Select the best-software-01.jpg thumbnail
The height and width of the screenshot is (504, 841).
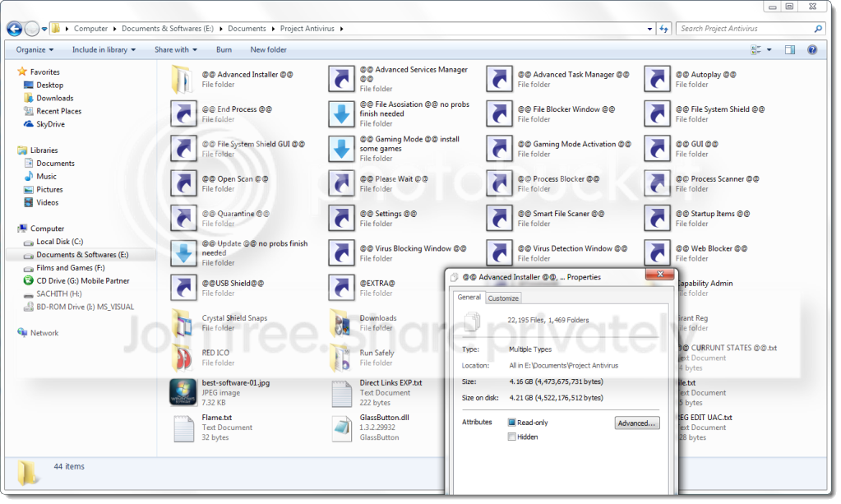(x=183, y=392)
